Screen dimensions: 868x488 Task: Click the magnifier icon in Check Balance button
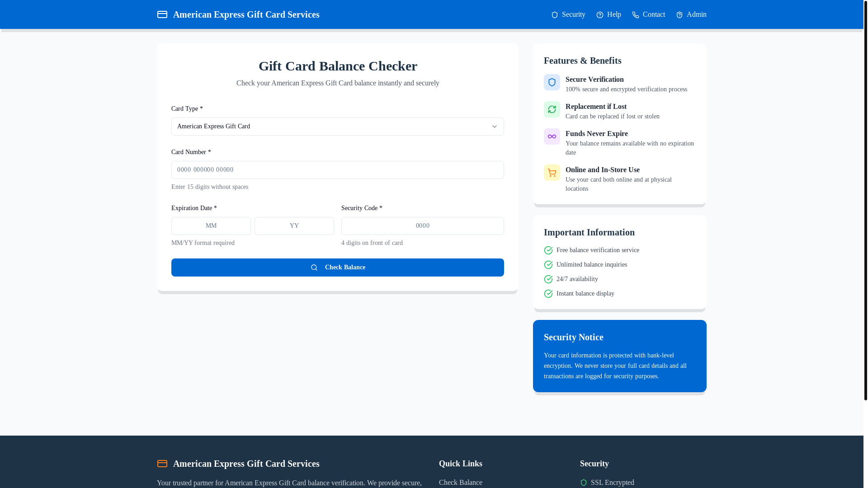314,267
